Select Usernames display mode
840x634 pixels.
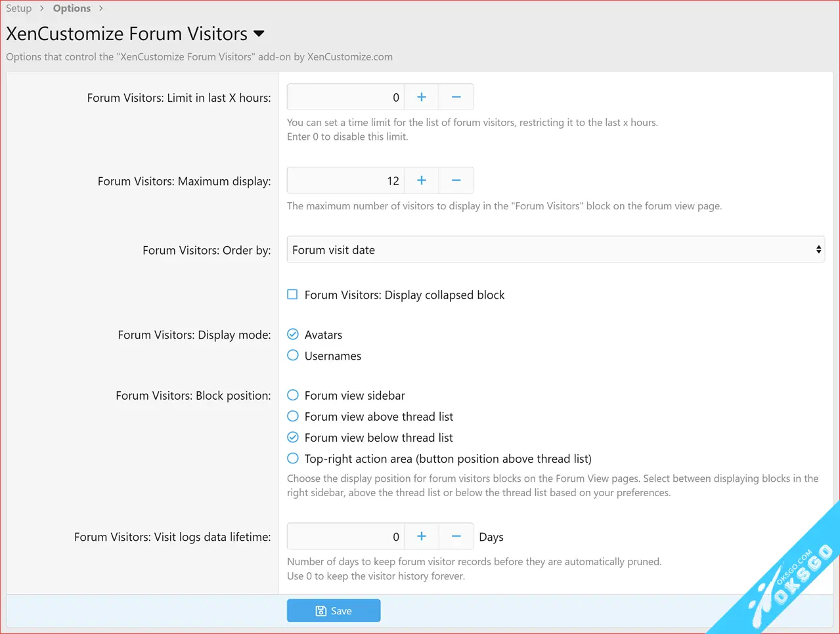pos(293,356)
